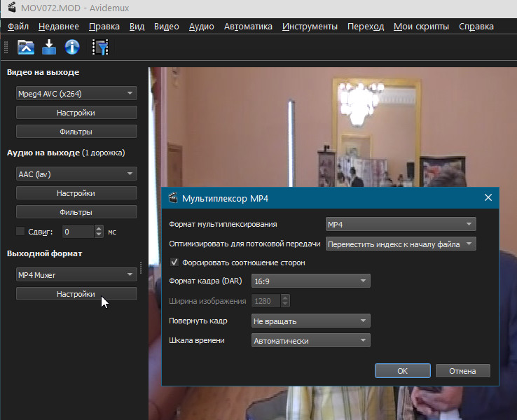517x420 pixels.
Task: Expand Формат мультиплексирования MP4 dropdown
Action: [401, 224]
